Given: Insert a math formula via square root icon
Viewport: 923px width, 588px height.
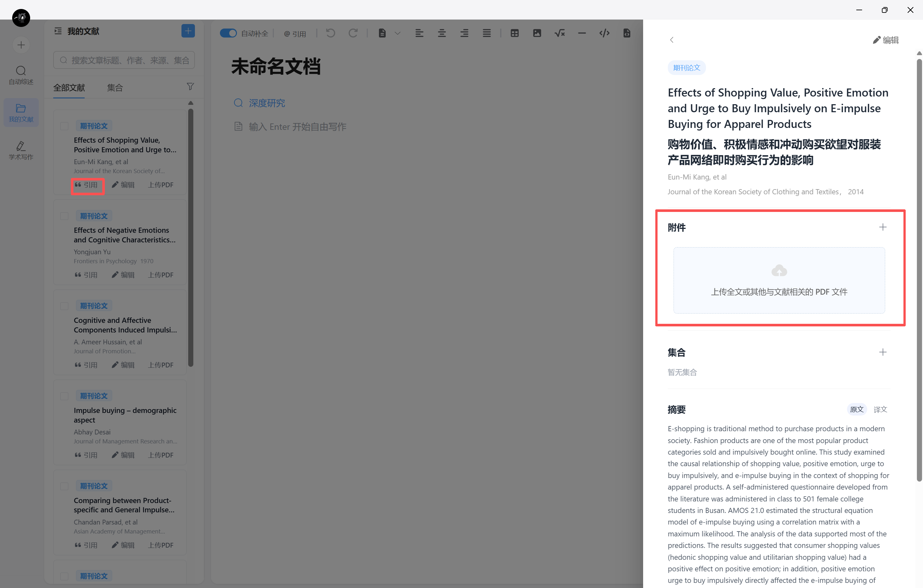Looking at the screenshot, I should coord(559,33).
